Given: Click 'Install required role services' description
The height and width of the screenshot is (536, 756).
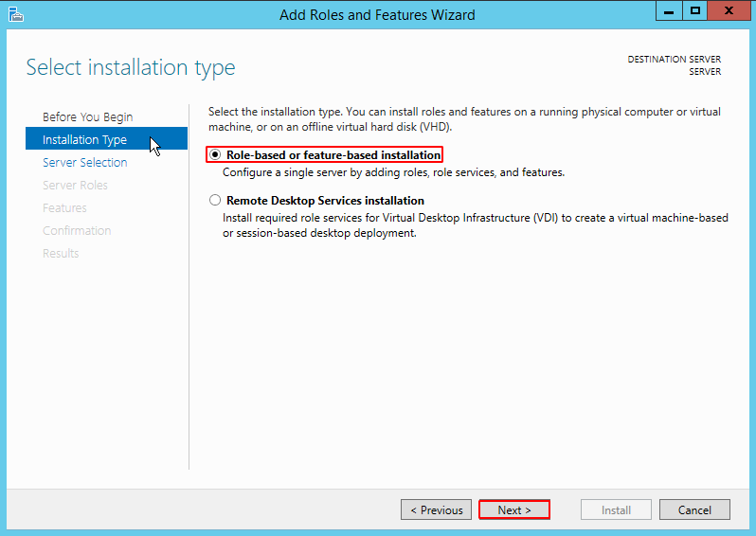Looking at the screenshot, I should (x=476, y=225).
